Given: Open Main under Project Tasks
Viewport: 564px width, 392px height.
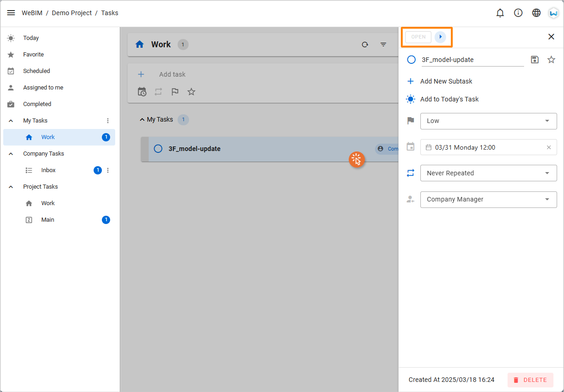Looking at the screenshot, I should (x=59, y=220).
